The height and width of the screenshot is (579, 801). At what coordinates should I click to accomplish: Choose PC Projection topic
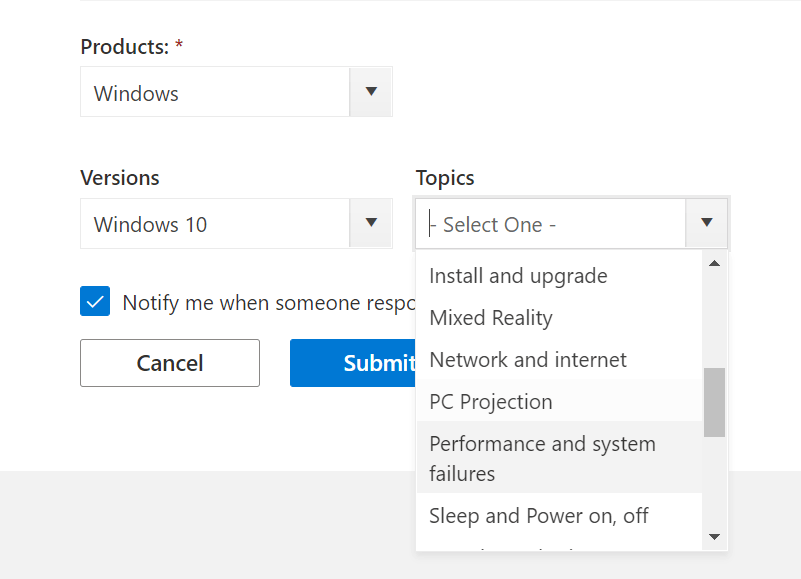(x=559, y=402)
